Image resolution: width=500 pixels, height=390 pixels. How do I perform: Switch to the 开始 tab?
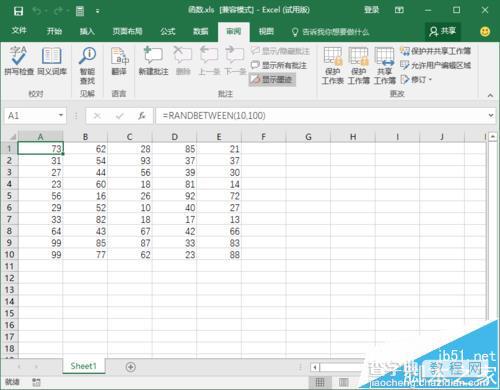(x=54, y=31)
